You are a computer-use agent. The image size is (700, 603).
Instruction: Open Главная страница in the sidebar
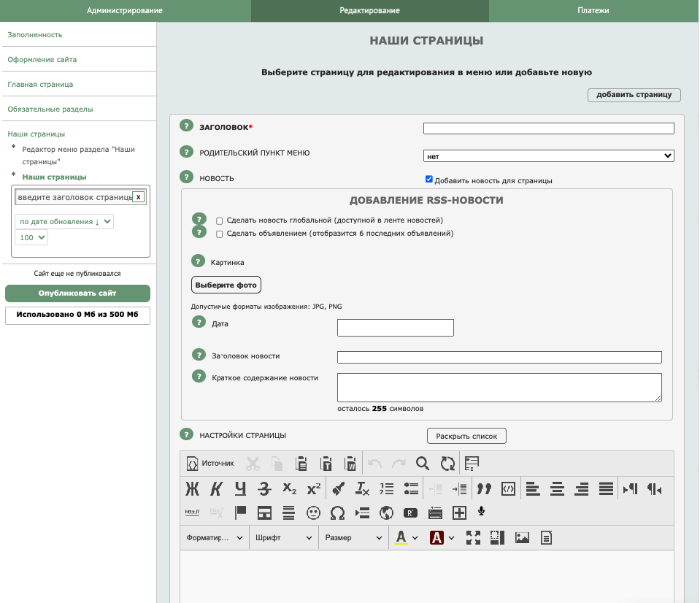click(x=40, y=85)
